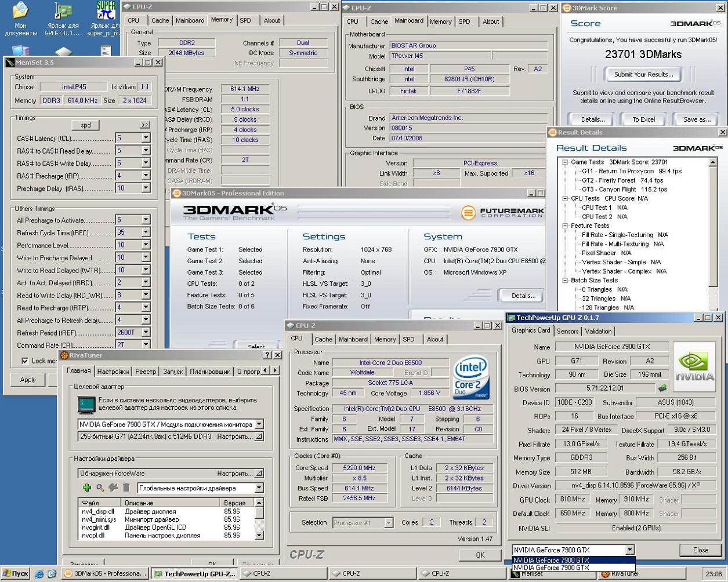The image size is (728, 582).
Task: Click Apply button in MemSet
Action: click(x=28, y=380)
